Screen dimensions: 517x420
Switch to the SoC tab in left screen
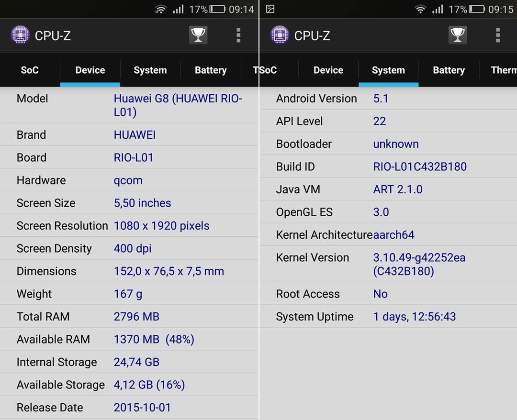point(30,70)
